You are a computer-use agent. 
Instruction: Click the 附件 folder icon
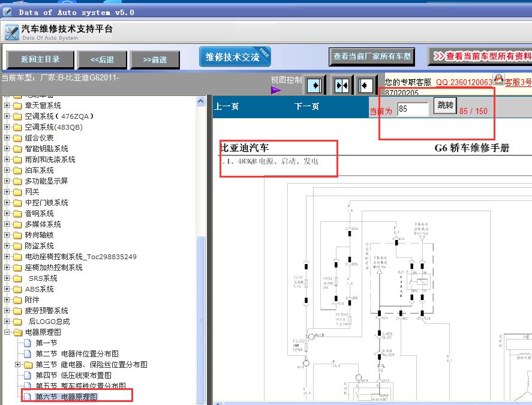tap(17, 300)
